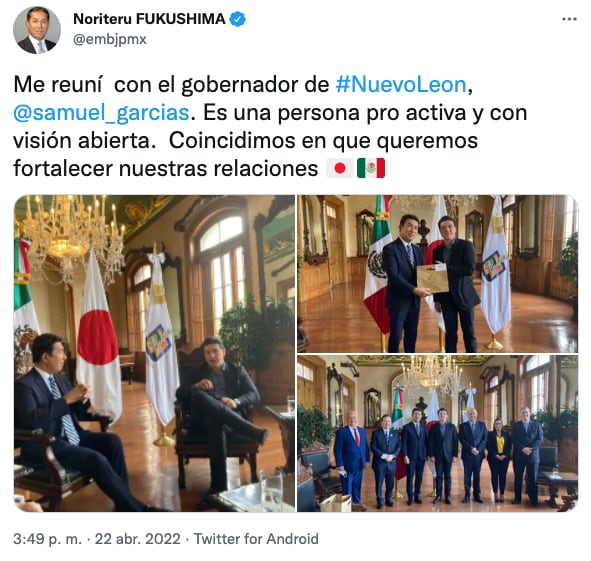Visit the @samuel_garcias mention
The height and width of the screenshot is (561, 591).
coord(101,113)
